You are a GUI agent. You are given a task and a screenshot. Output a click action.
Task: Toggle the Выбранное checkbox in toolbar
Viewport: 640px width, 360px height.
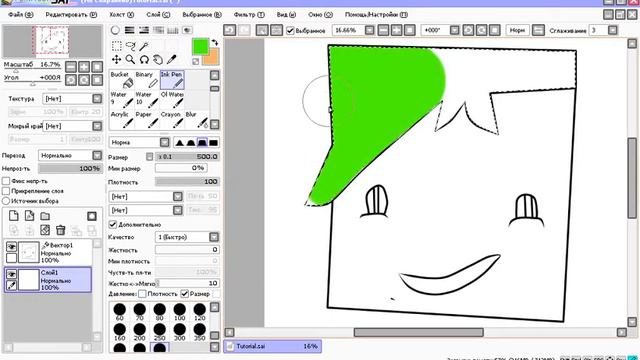(290, 31)
